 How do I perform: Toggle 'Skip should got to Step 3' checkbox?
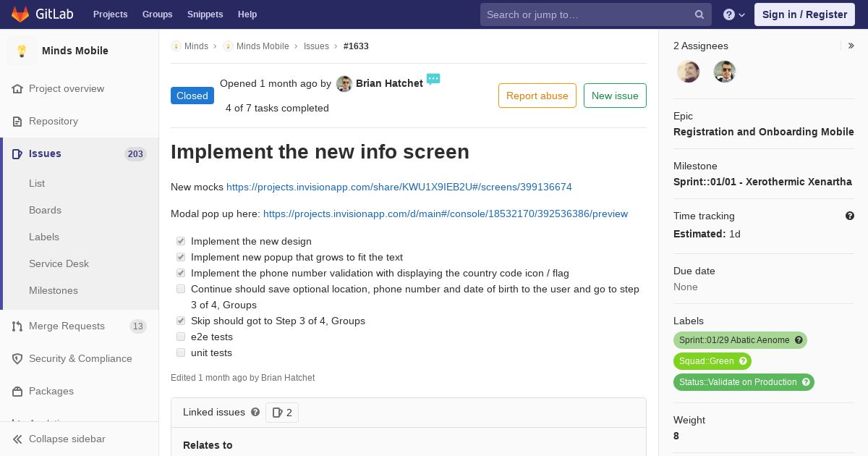[x=181, y=321]
